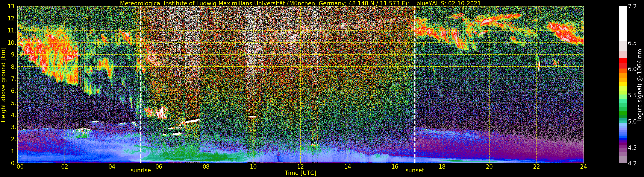Click the x-axis tick label '22'
Screen dimensions: 644x177
(x=536, y=167)
